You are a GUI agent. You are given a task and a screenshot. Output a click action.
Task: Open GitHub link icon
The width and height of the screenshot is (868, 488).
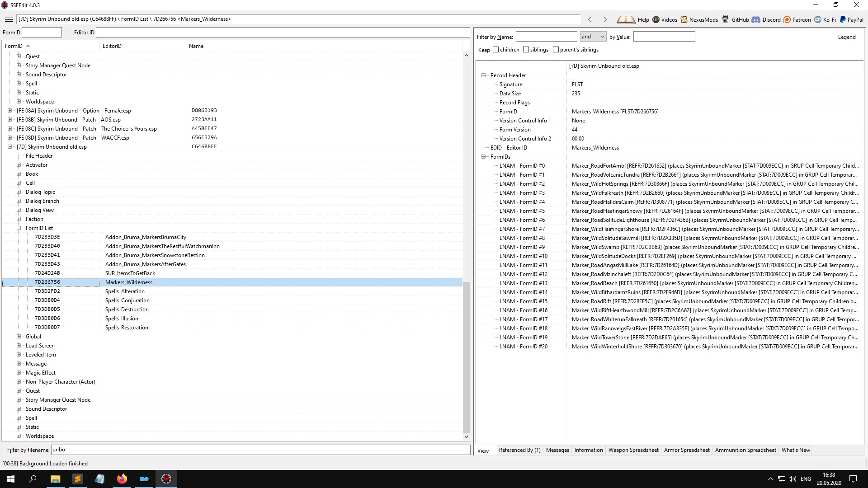point(725,19)
